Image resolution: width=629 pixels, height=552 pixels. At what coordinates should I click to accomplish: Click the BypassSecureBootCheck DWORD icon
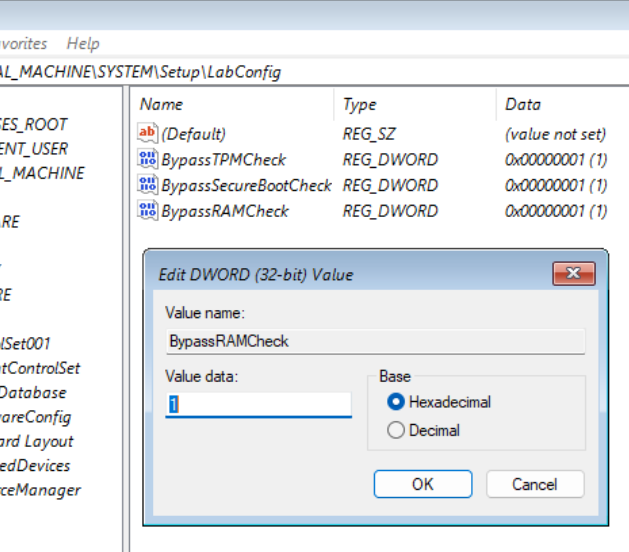tap(147, 185)
